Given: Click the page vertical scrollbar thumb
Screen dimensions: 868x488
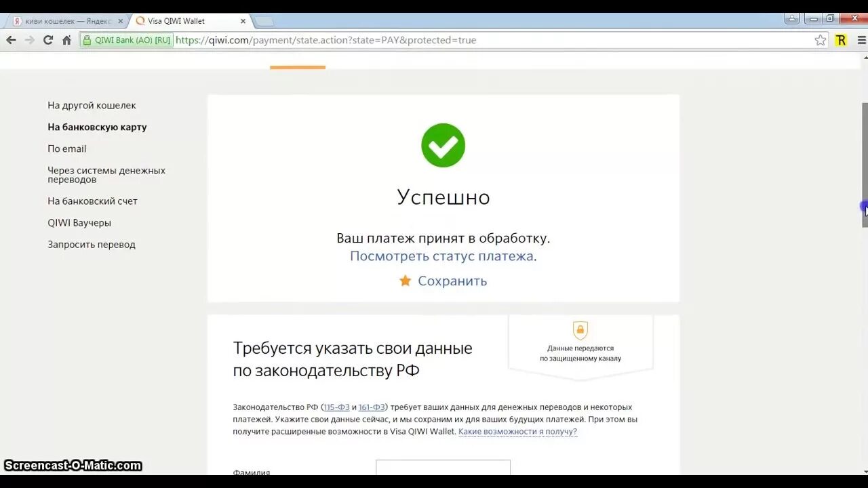Looking at the screenshot, I should (865, 165).
